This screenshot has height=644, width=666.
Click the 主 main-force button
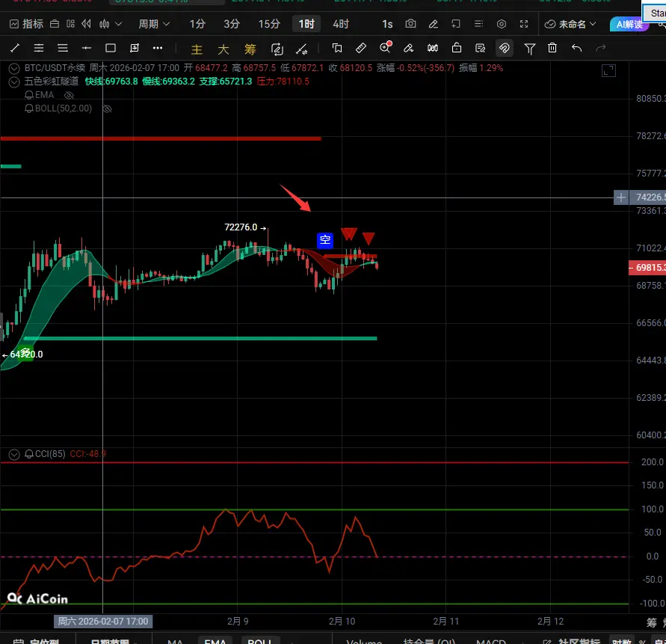point(197,49)
